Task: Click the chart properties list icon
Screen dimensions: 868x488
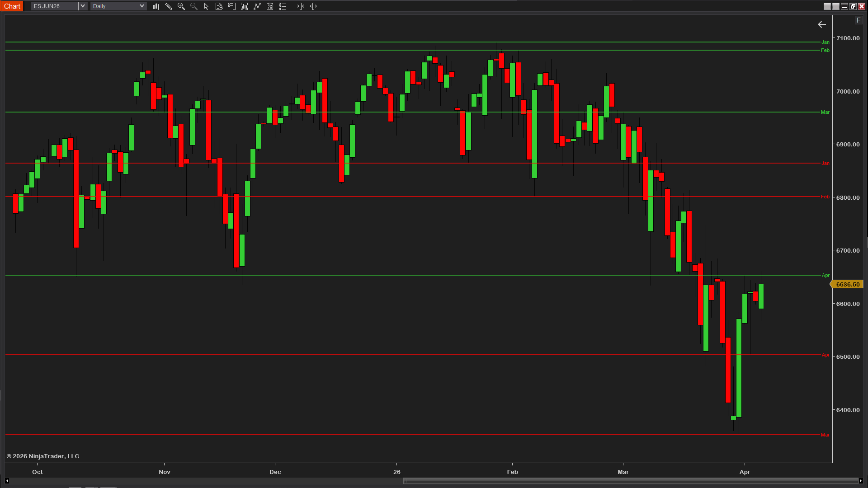Action: (x=283, y=6)
